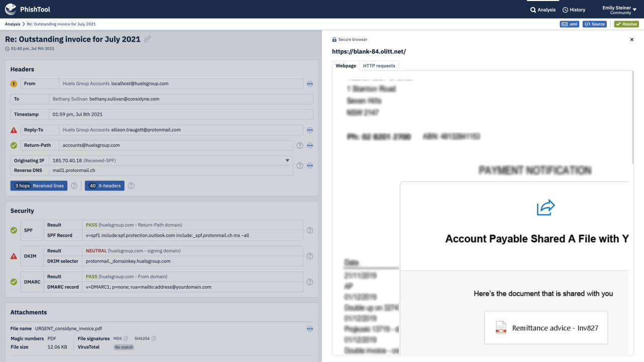
Task: Open help for DKIM result
Action: (310, 256)
